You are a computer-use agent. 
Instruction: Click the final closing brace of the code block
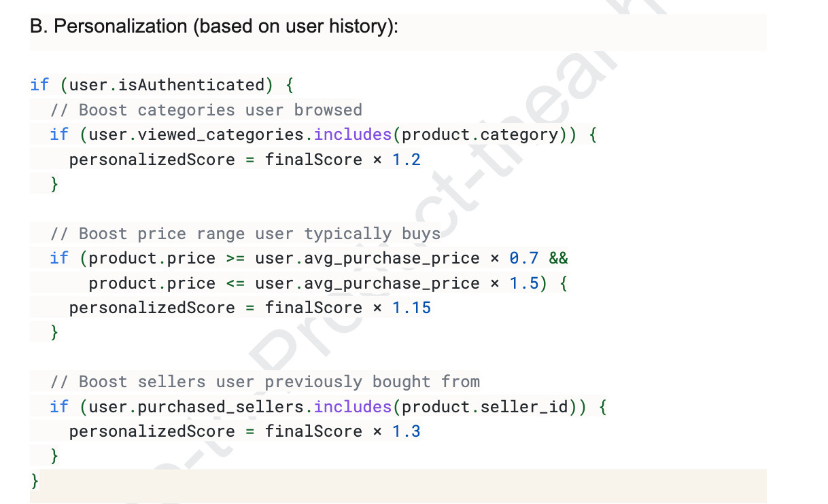click(35, 481)
